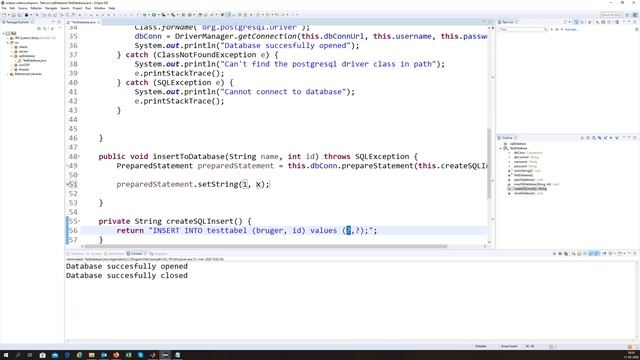Click the editor horizontal scrollbar
Viewport: 640px width, 360px height.
pyautogui.click(x=265, y=246)
